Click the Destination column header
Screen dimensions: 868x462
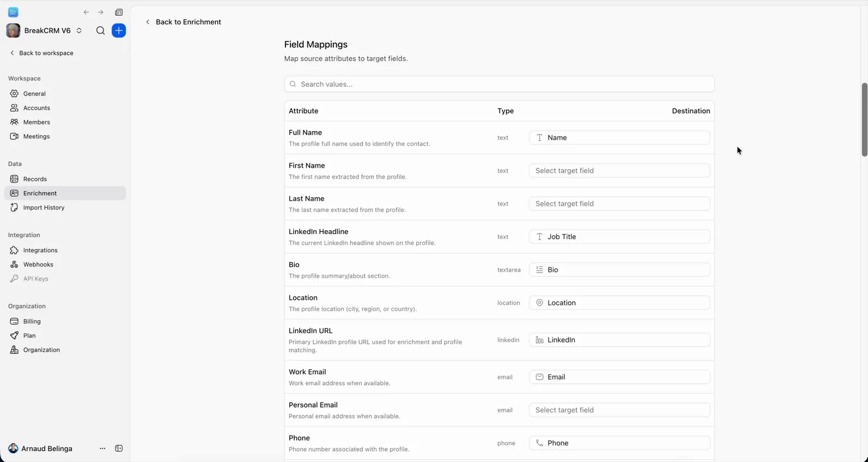[x=691, y=111]
